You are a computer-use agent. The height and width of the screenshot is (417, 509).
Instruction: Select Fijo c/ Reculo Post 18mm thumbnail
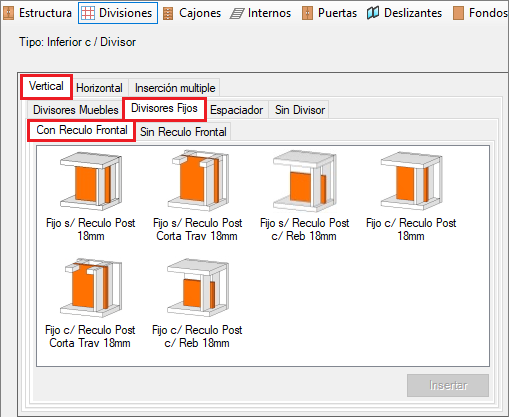411,181
